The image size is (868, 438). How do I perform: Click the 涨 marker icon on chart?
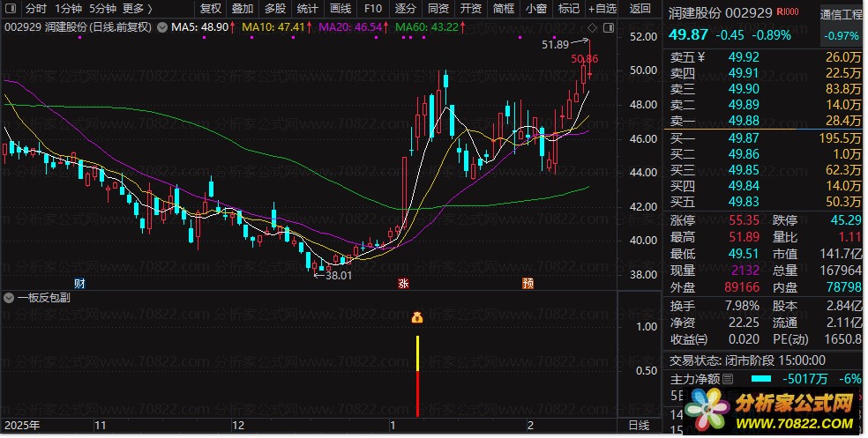click(x=403, y=284)
